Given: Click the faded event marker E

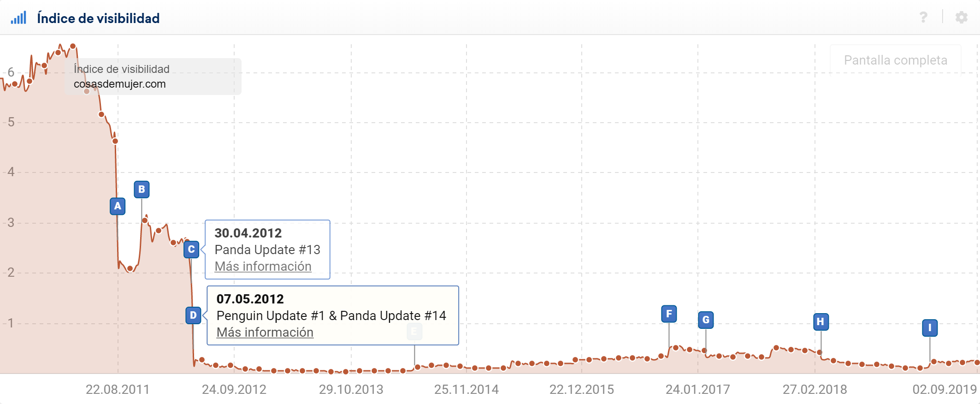Looking at the screenshot, I should [414, 331].
